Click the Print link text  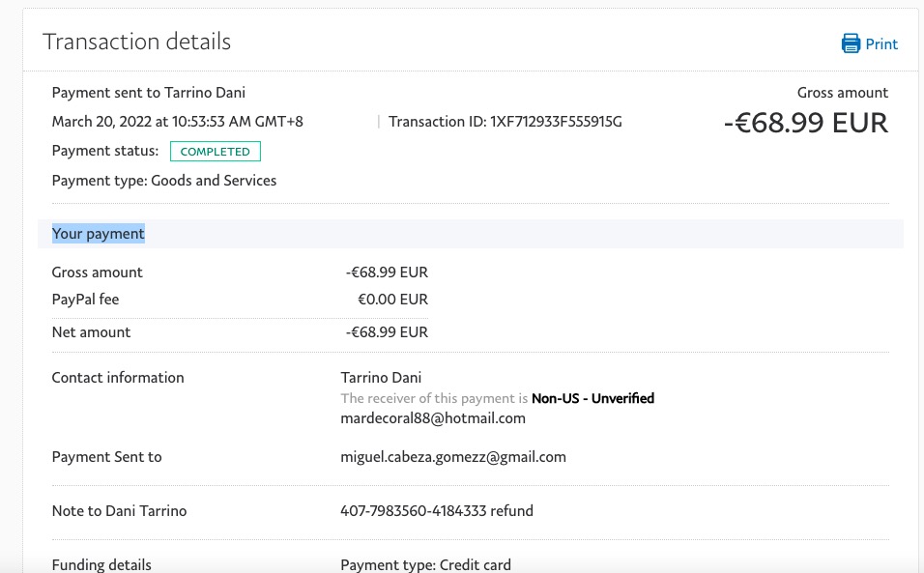pos(881,44)
